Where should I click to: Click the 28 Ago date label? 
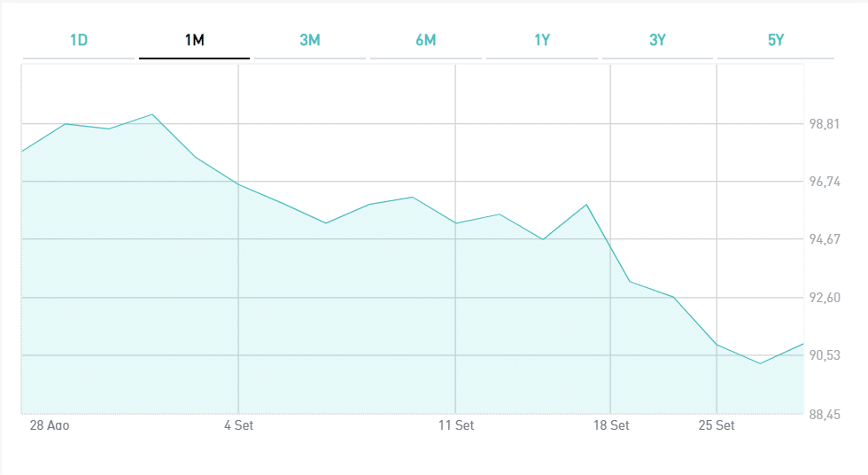(49, 425)
